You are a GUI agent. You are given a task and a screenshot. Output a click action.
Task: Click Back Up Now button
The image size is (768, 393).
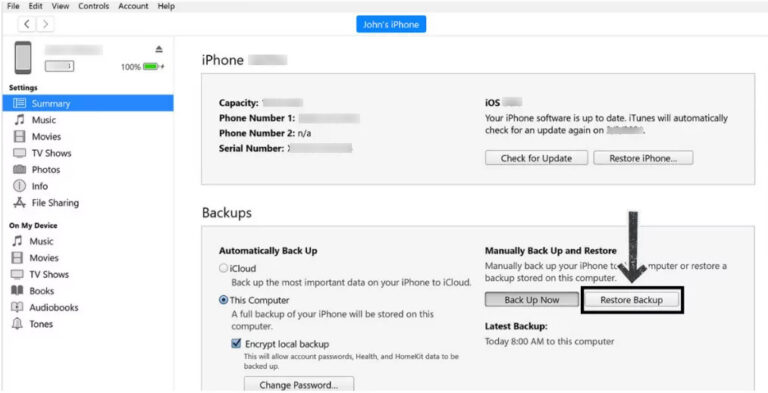tap(532, 300)
